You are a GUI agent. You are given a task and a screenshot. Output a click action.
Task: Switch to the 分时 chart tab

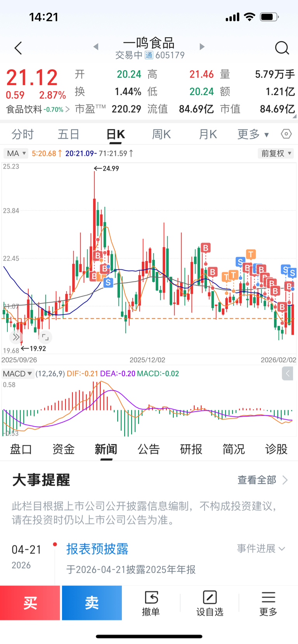click(x=23, y=134)
